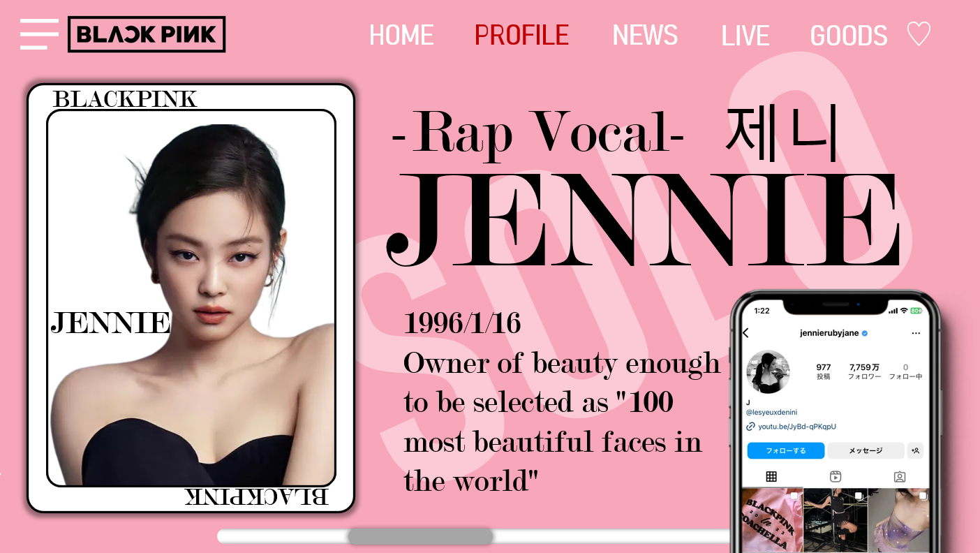Tap the cellular signal bars on phone

pos(893,311)
